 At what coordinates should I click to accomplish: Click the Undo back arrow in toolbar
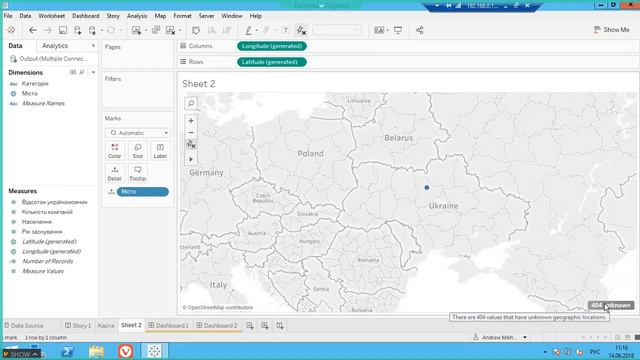click(x=33, y=30)
